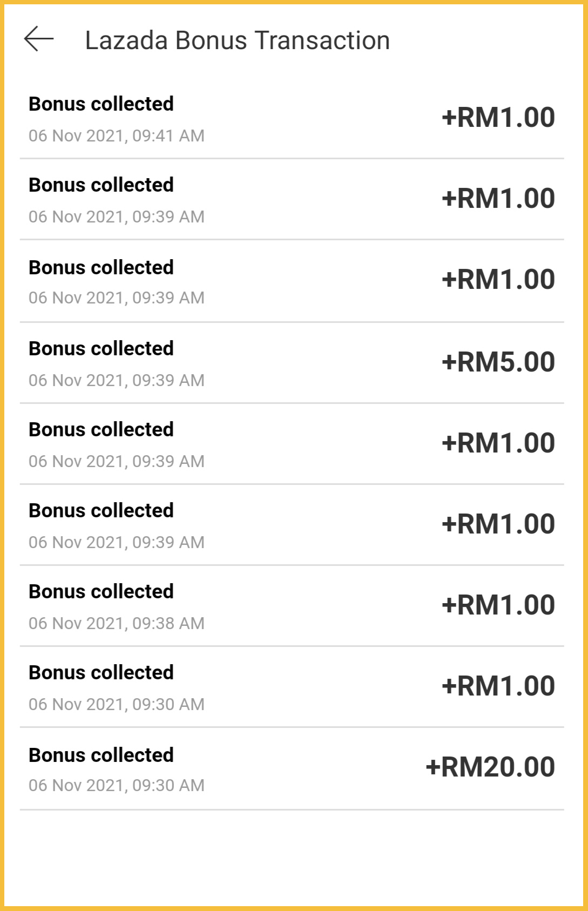Open the 09:39 AM entry just below the 09:41 entry
Screen dimensions: 588x911
tap(292, 200)
